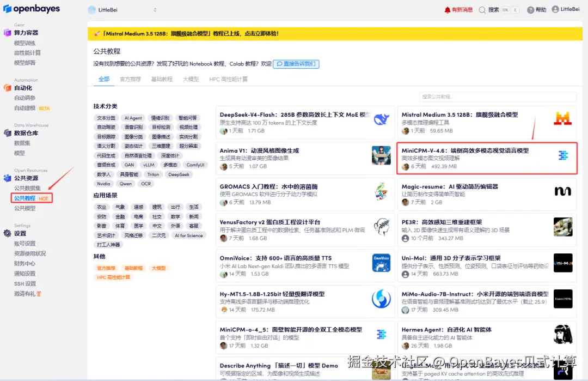This screenshot has height=381, width=588.
Task: Switch to the HPC 高性能计算 tab
Action: pyautogui.click(x=228, y=79)
